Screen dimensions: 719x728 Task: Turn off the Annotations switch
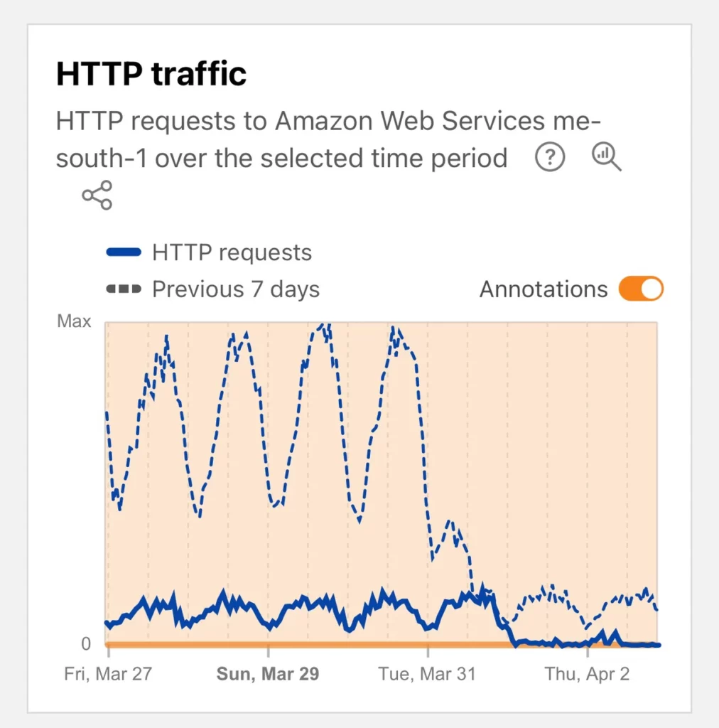(640, 289)
